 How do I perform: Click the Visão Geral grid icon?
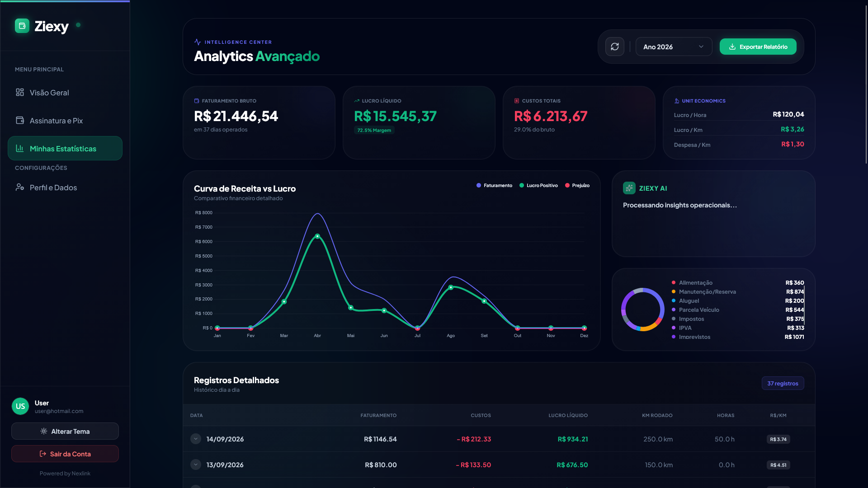pos(20,92)
